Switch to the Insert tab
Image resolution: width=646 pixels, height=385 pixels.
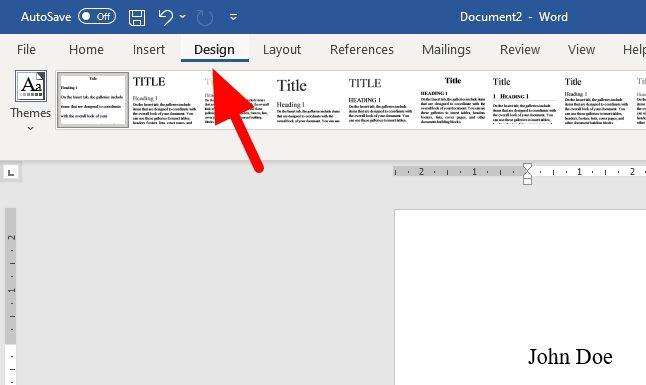(x=149, y=49)
